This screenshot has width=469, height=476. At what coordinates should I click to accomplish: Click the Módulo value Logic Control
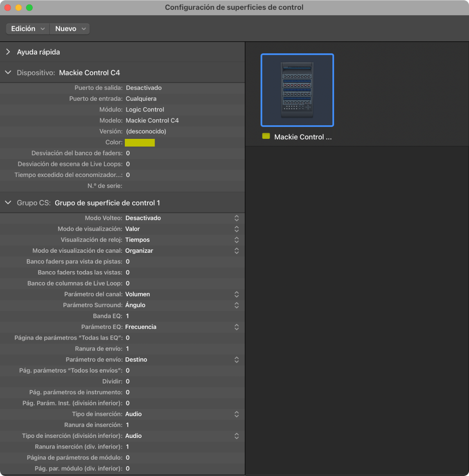[145, 110]
